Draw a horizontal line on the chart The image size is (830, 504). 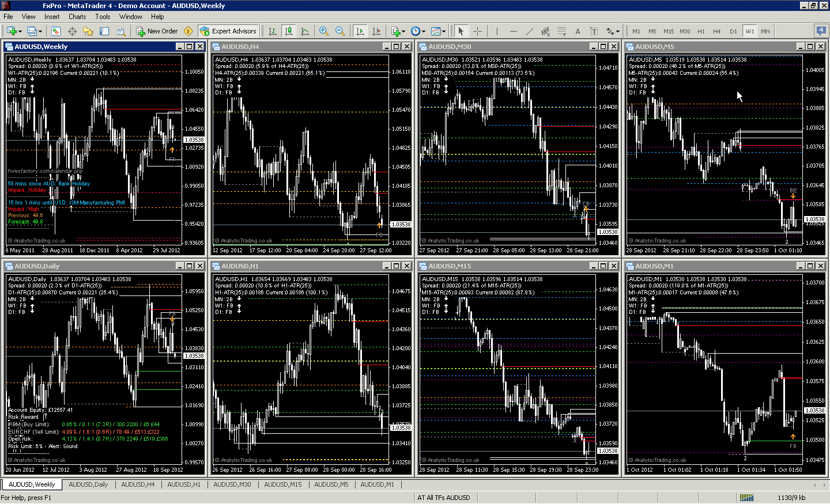coord(513,31)
